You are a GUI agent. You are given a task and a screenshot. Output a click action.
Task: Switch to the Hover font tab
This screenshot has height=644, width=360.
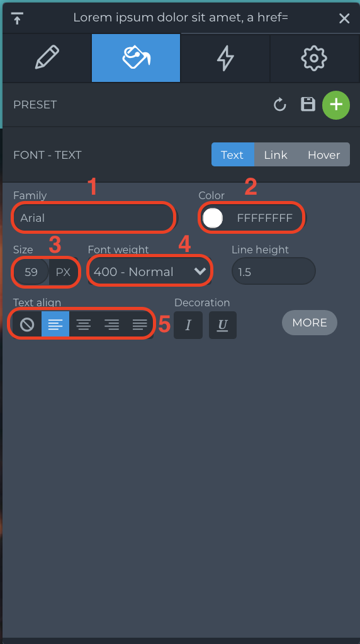(x=324, y=155)
